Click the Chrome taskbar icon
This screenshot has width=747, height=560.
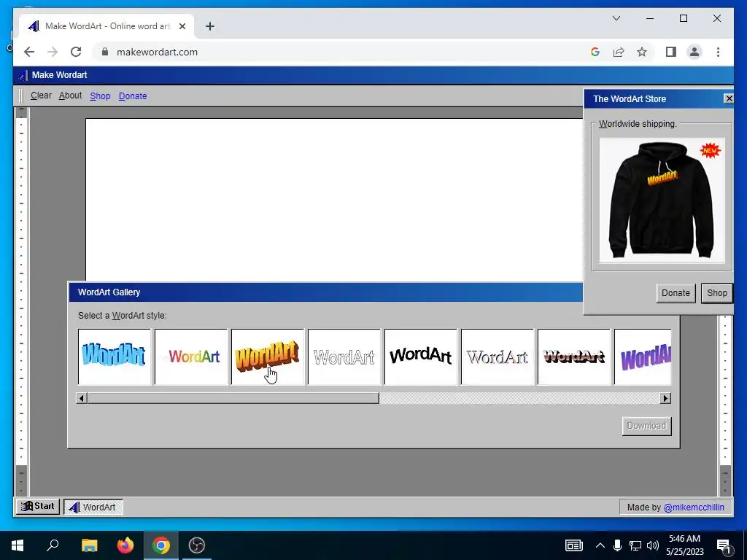(x=161, y=545)
